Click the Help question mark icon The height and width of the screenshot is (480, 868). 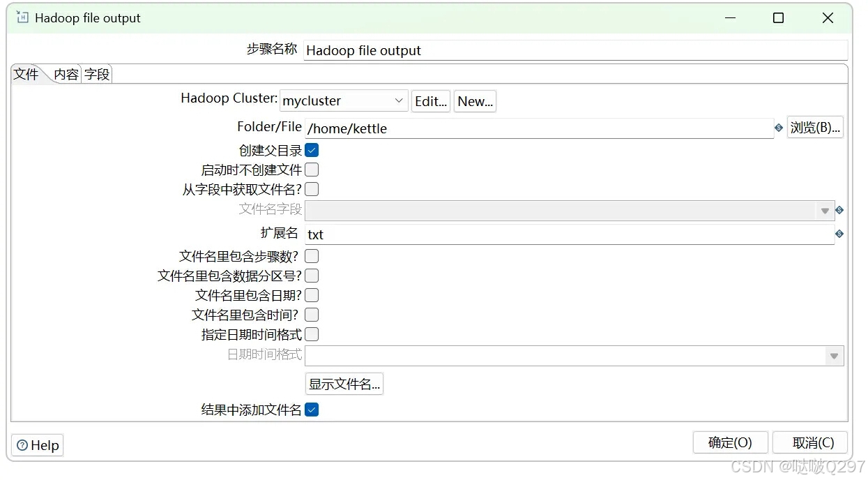[x=23, y=444]
